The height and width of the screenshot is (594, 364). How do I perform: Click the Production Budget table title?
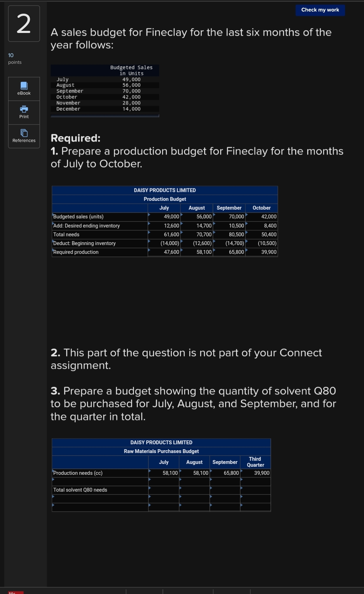point(165,199)
